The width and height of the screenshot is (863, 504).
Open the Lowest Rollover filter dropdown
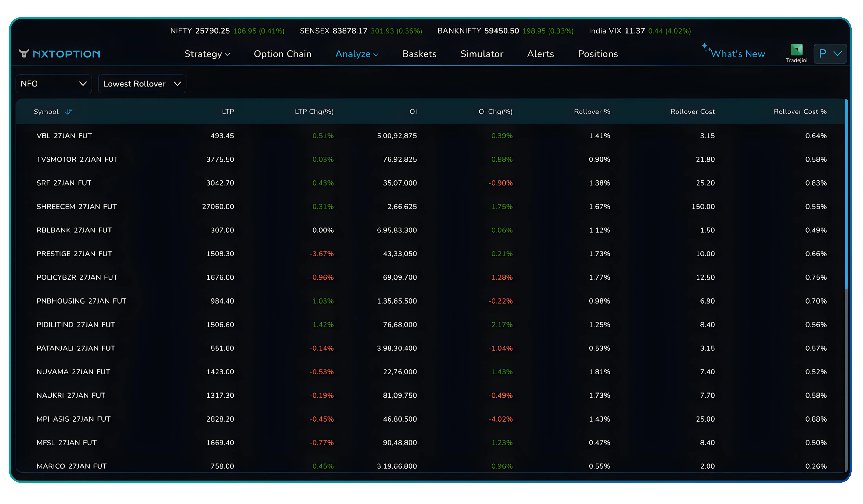(142, 84)
